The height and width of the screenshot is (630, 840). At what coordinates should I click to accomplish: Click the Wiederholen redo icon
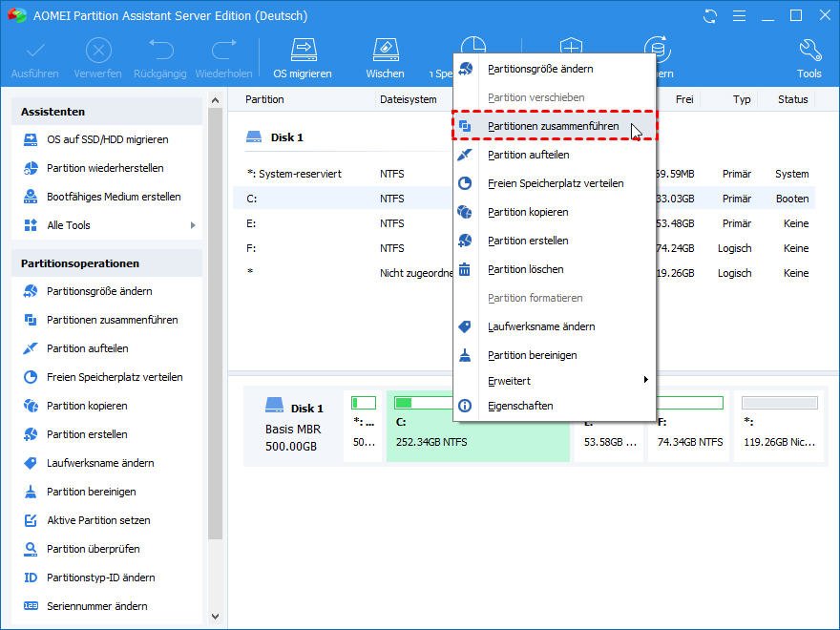click(x=224, y=50)
